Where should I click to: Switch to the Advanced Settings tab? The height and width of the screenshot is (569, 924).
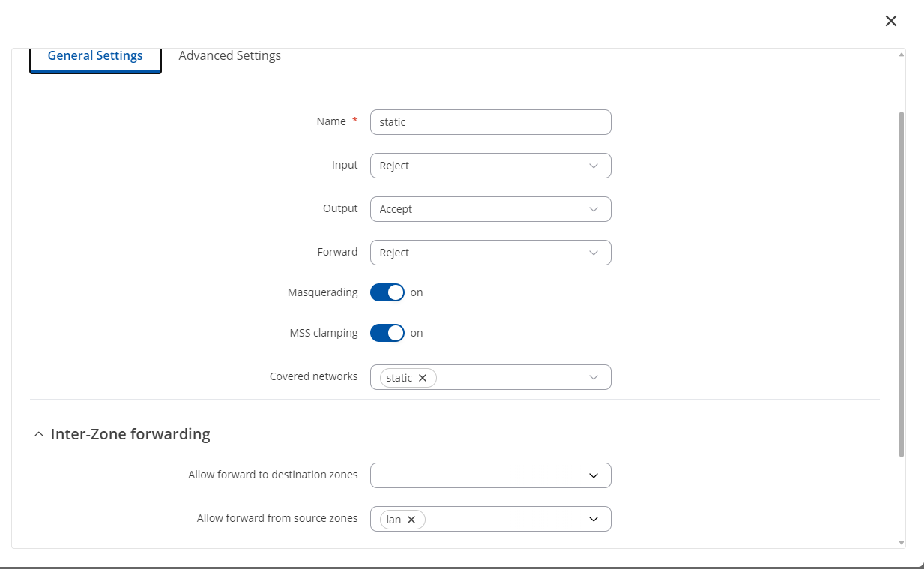(x=229, y=56)
